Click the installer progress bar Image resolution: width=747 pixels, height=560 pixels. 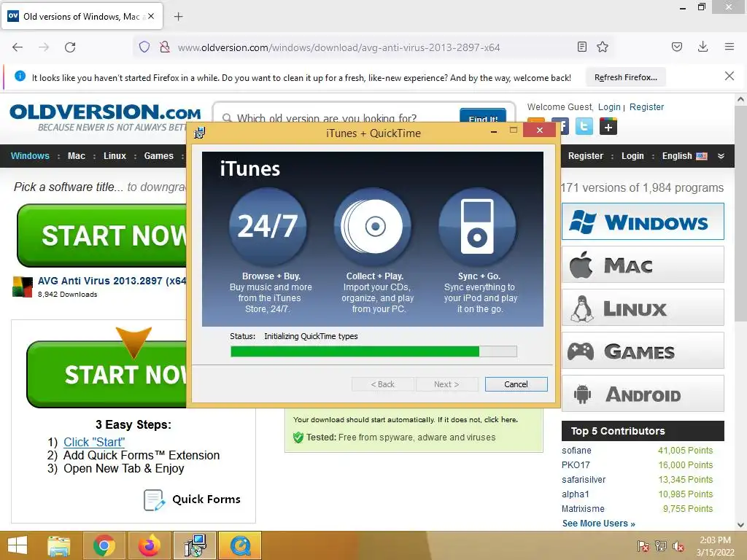[x=373, y=351]
